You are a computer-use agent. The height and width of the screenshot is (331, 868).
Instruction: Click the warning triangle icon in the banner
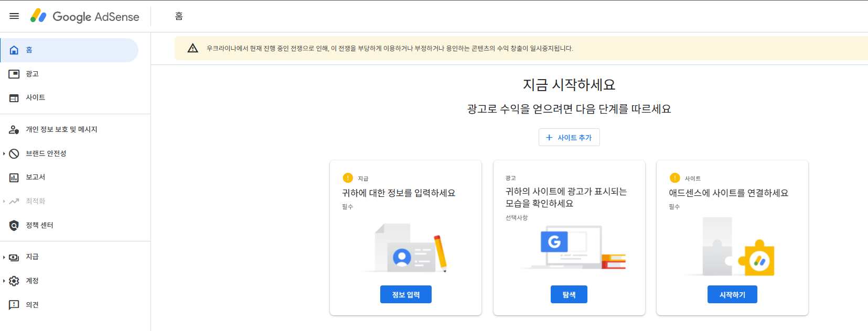tap(193, 48)
